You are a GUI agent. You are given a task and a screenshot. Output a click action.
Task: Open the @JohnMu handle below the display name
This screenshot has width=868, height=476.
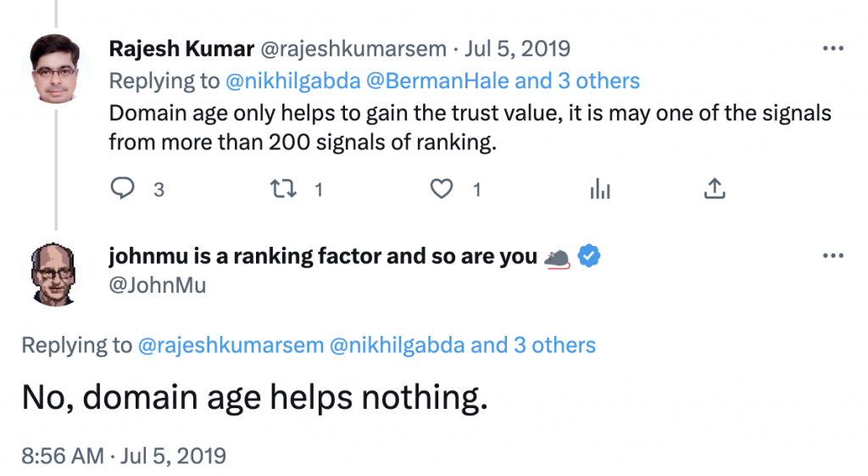click(x=158, y=285)
